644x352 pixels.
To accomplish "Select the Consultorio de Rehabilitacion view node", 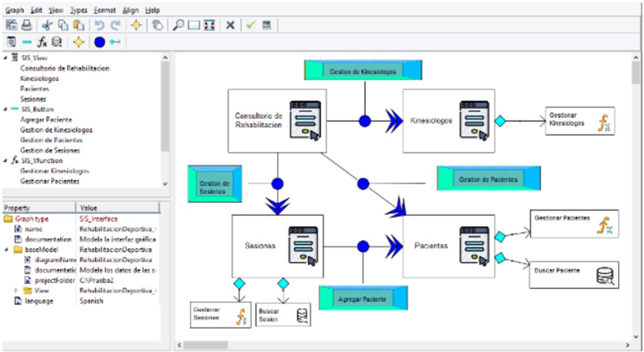I will pos(277,121).
